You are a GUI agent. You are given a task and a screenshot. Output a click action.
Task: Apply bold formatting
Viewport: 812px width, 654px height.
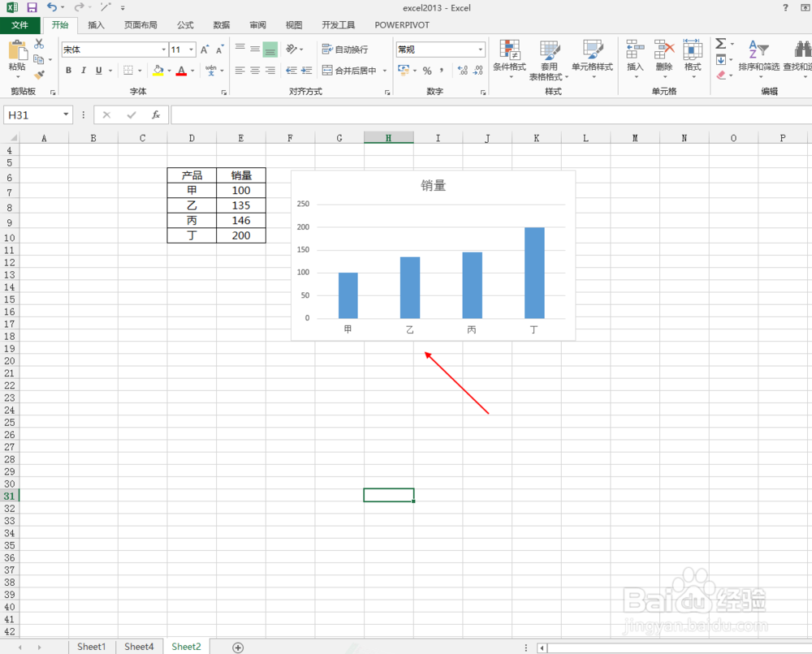coord(69,71)
